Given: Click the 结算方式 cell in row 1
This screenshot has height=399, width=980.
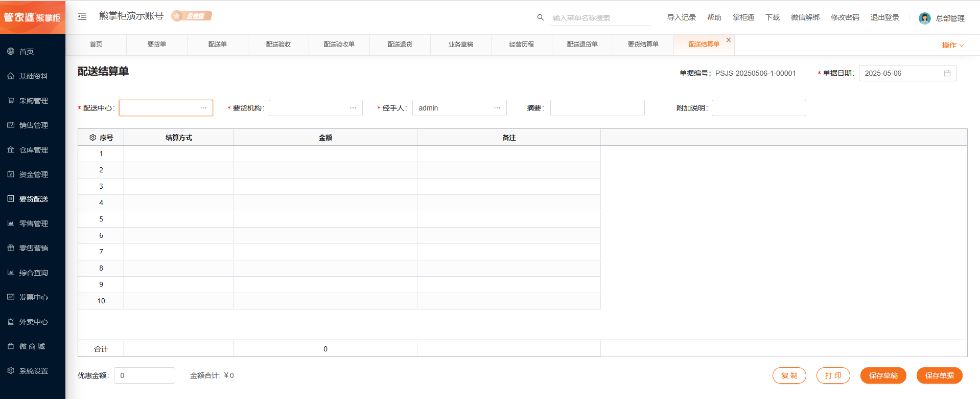Looking at the screenshot, I should tap(178, 153).
